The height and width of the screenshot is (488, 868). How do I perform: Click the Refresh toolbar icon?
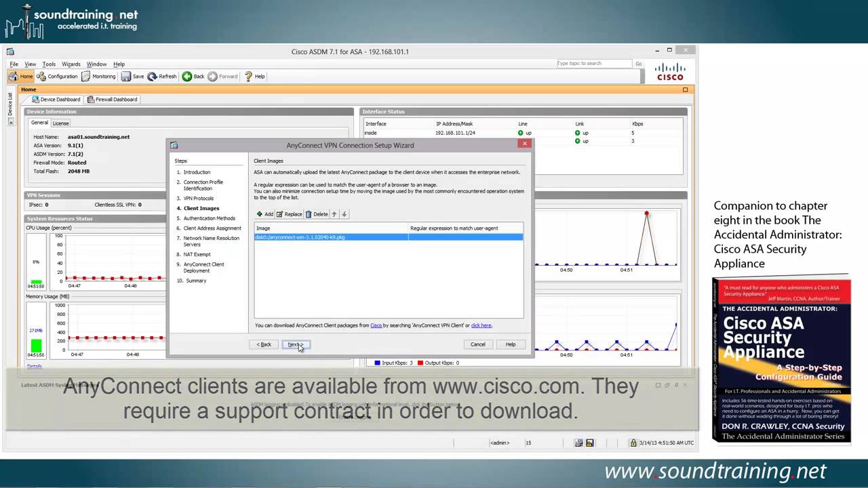pyautogui.click(x=153, y=77)
